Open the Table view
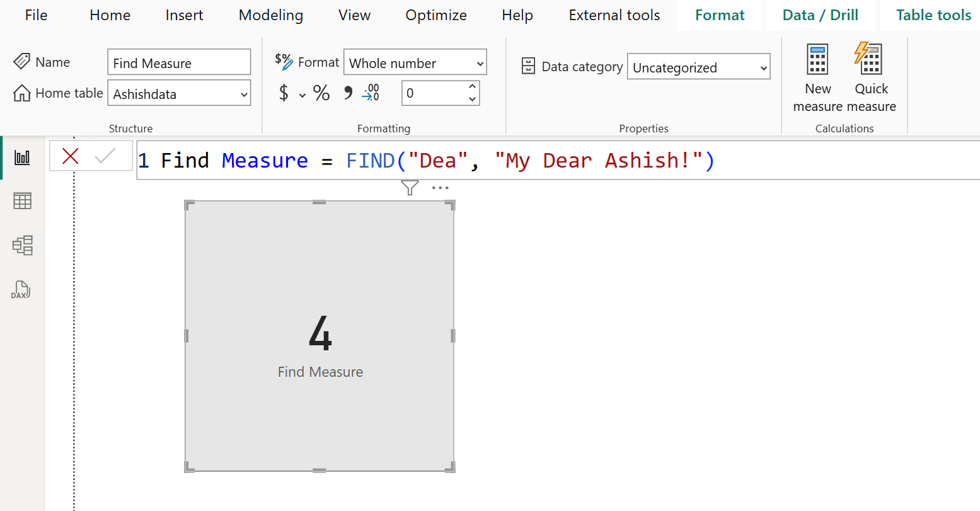Image resolution: width=980 pixels, height=511 pixels. (x=21, y=200)
